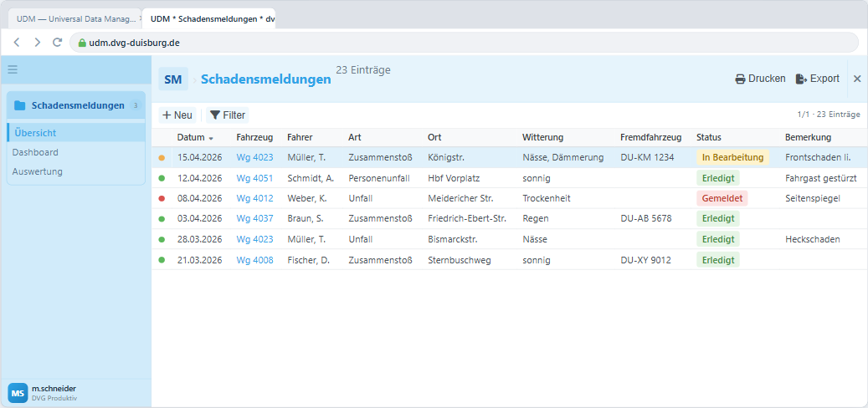
Task: Click the address bar udm.dvg-duisburg.de
Action: point(464,42)
